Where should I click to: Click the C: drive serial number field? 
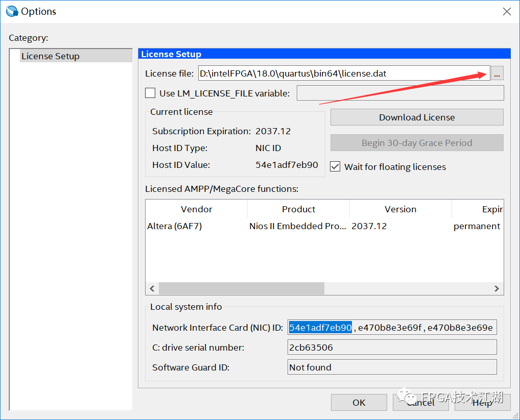pyautogui.click(x=392, y=347)
